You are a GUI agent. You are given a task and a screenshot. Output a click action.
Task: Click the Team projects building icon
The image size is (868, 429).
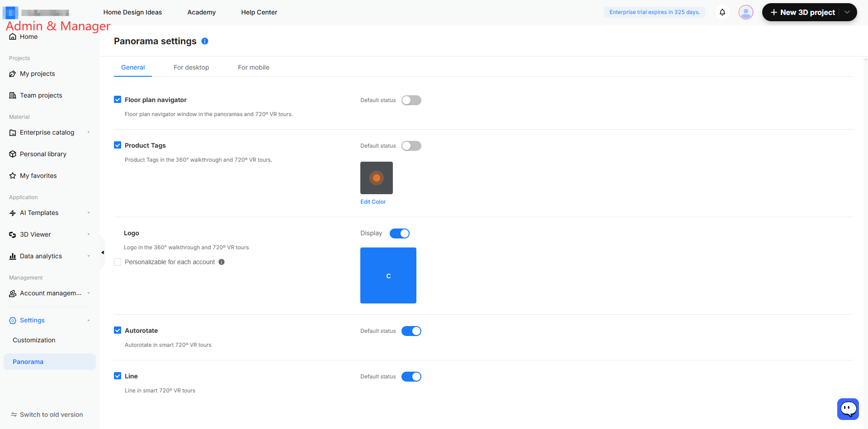pyautogui.click(x=13, y=96)
